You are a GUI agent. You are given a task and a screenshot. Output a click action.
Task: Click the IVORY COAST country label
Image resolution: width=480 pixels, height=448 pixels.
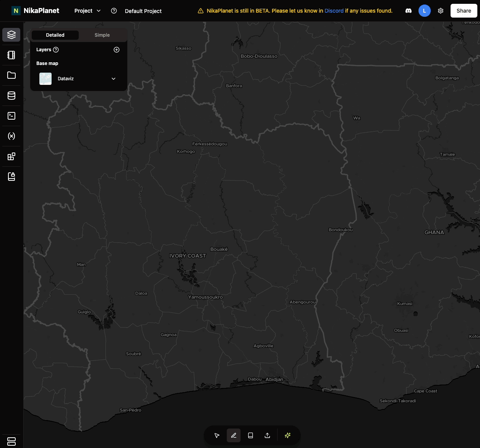point(188,256)
